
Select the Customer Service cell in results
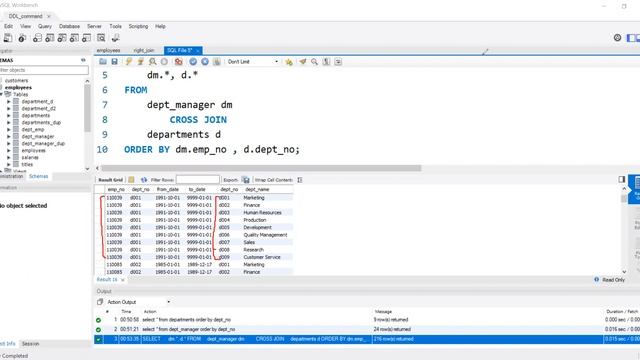click(262, 257)
